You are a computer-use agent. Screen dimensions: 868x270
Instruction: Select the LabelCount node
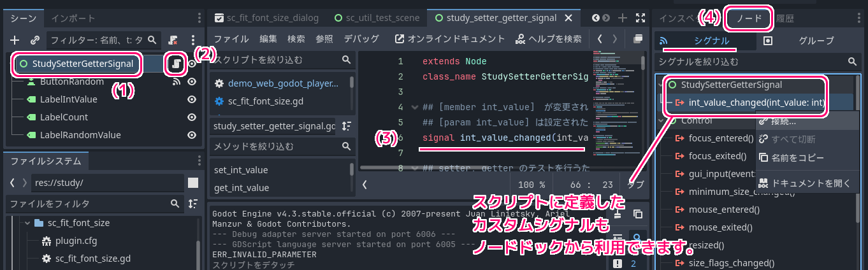(64, 117)
